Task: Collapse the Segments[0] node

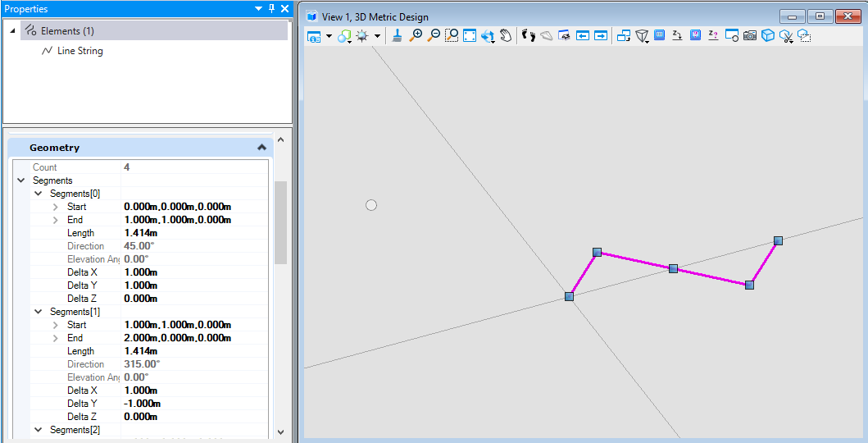Action: [39, 194]
